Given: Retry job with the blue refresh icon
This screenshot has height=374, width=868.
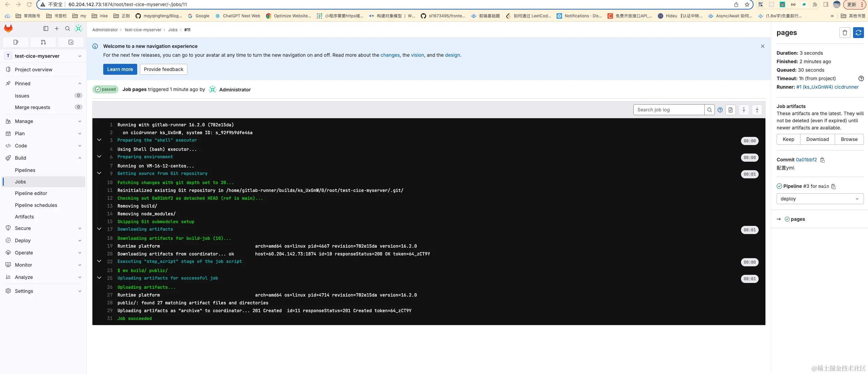Looking at the screenshot, I should coord(858,33).
